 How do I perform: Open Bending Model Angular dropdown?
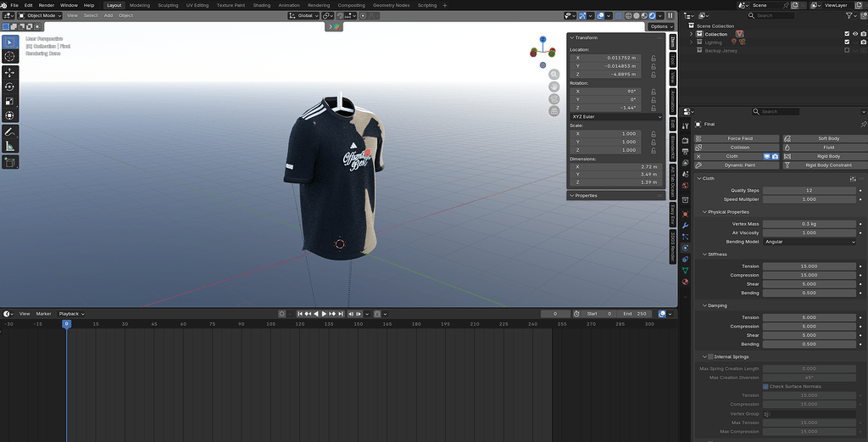[810, 242]
